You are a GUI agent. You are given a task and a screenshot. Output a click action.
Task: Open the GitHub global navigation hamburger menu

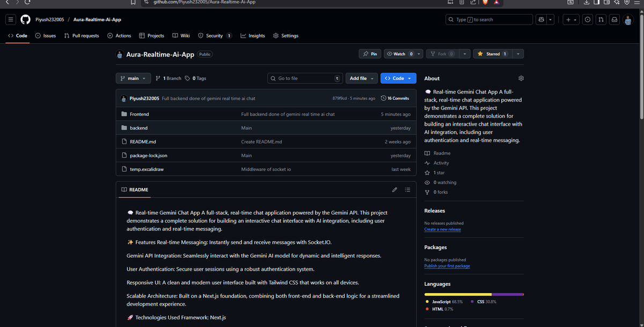click(10, 19)
